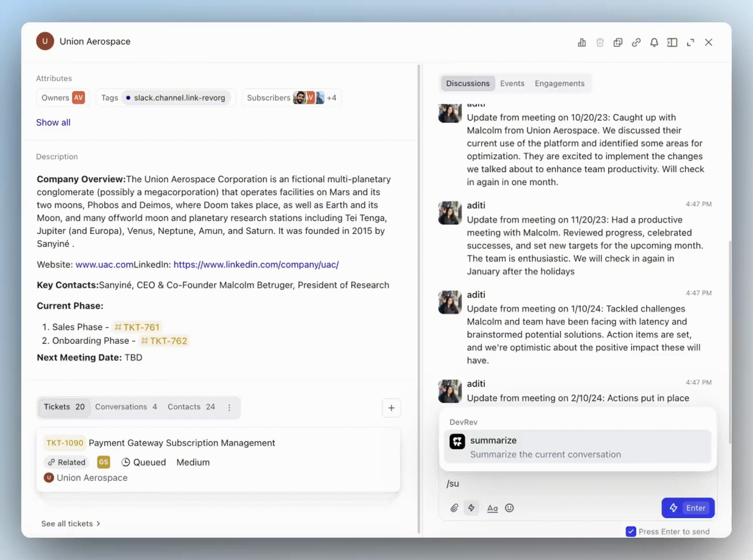This screenshot has height=560, width=753.
Task: Click the lightning bolt commands icon
Action: (x=471, y=508)
